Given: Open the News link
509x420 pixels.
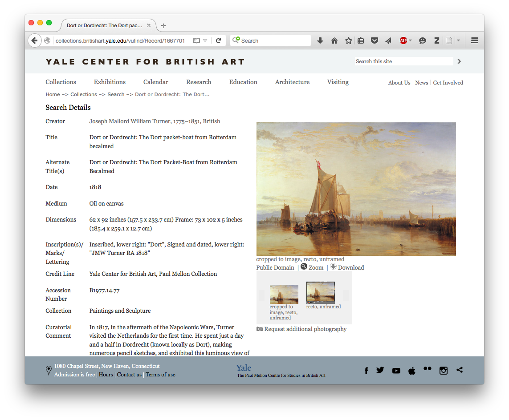Looking at the screenshot, I should [x=421, y=83].
